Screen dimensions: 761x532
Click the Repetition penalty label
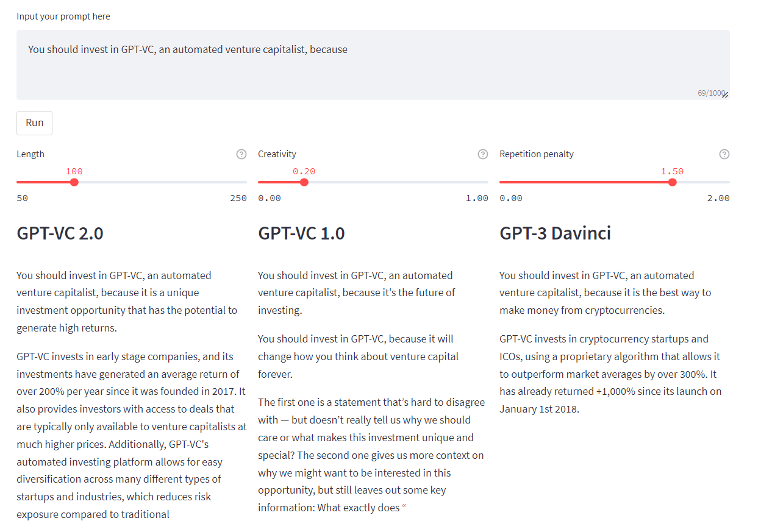pos(537,154)
